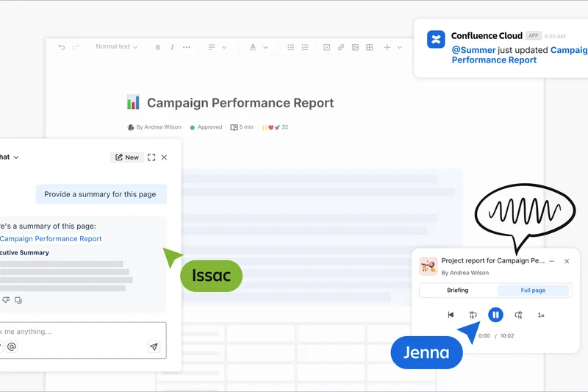Click the bullet list icon

point(291,47)
